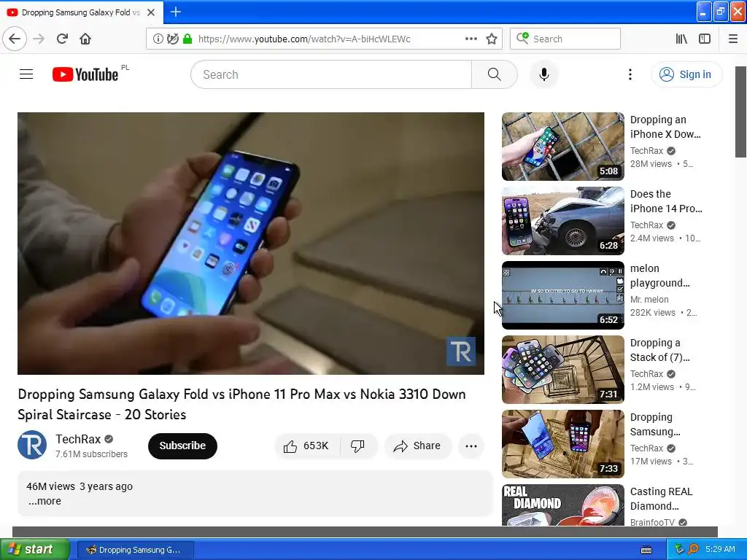This screenshot has width=747, height=560.
Task: Expand description with ...more
Action: point(44,501)
